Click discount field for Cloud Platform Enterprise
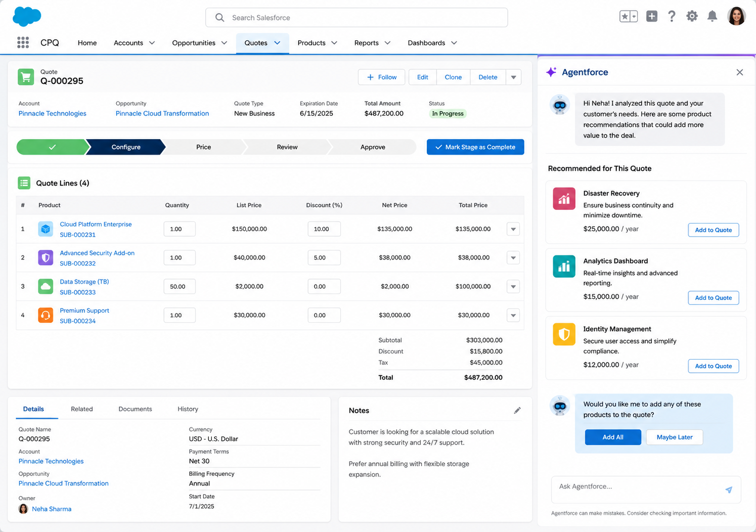756x532 pixels. (x=324, y=229)
